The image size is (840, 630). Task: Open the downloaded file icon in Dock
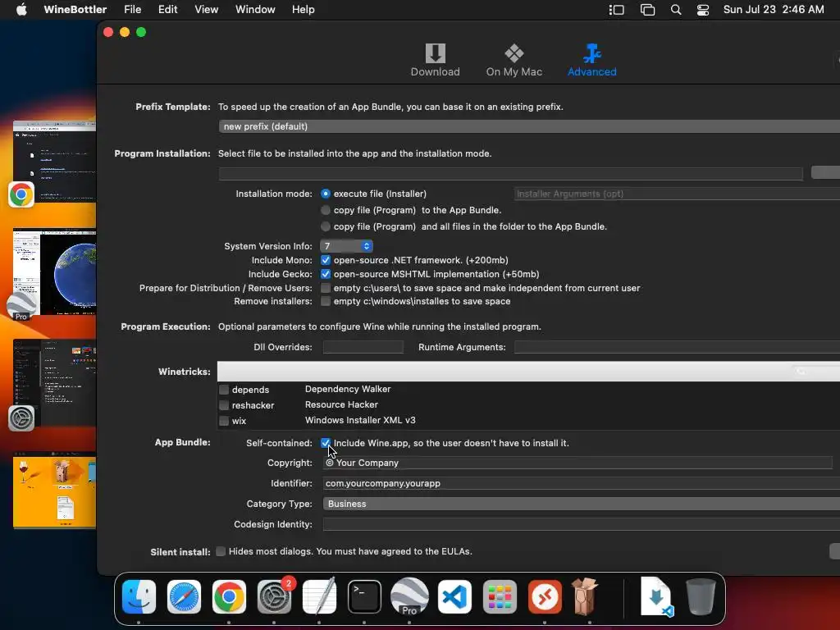pos(656,596)
